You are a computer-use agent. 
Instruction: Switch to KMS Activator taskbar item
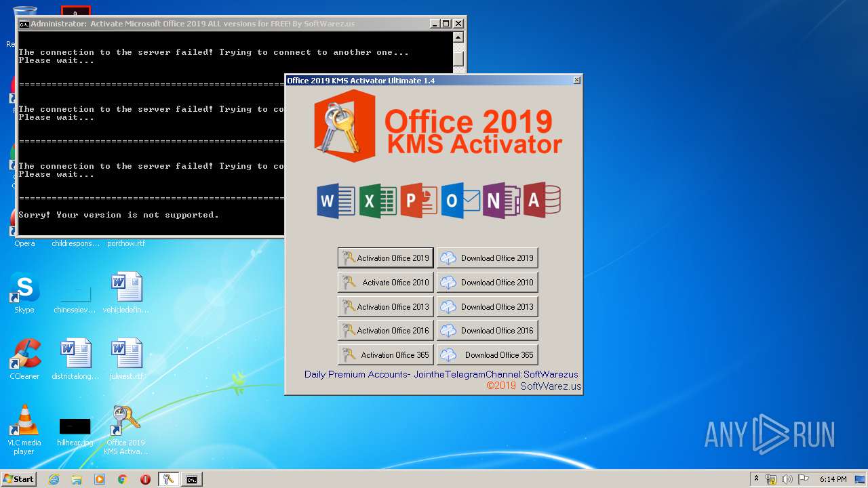pyautogui.click(x=168, y=479)
